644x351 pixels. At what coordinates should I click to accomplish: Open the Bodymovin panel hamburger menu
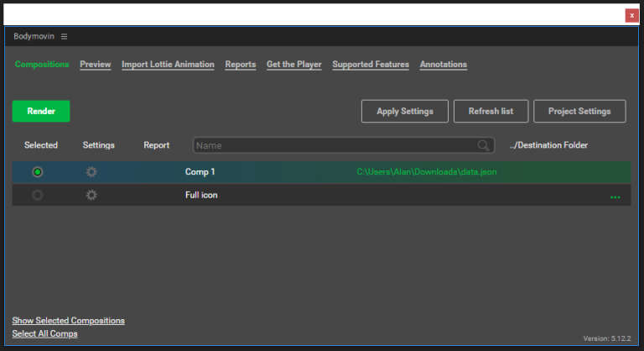(x=64, y=37)
